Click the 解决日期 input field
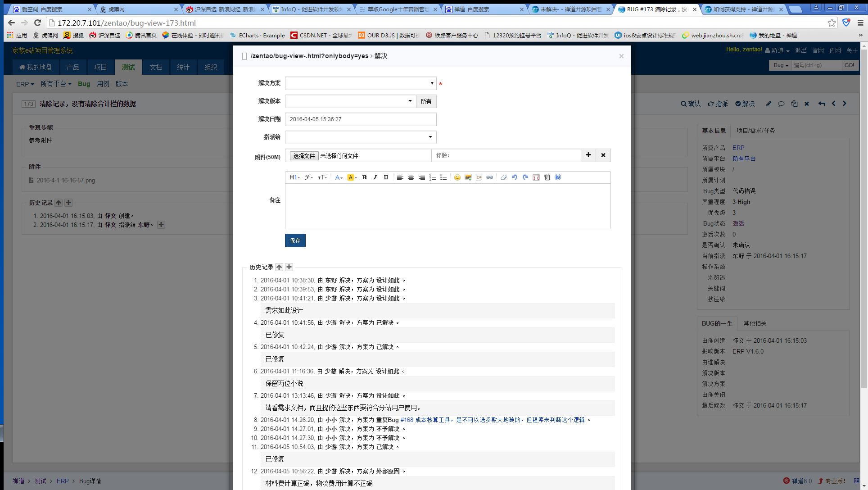The image size is (868, 490). click(x=360, y=119)
